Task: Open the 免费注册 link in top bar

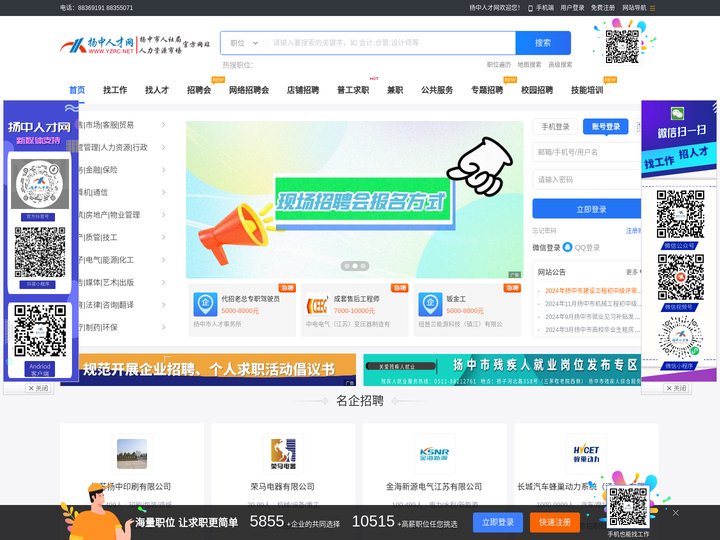Action: pos(602,8)
